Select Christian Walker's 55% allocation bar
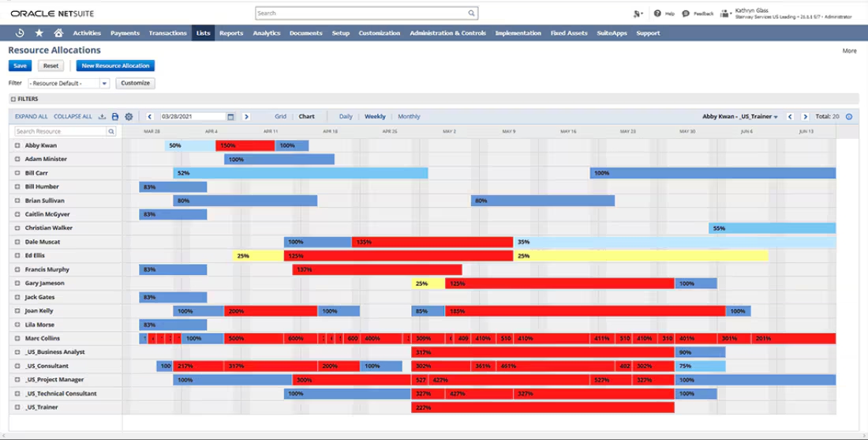The image size is (868, 440). coord(773,228)
